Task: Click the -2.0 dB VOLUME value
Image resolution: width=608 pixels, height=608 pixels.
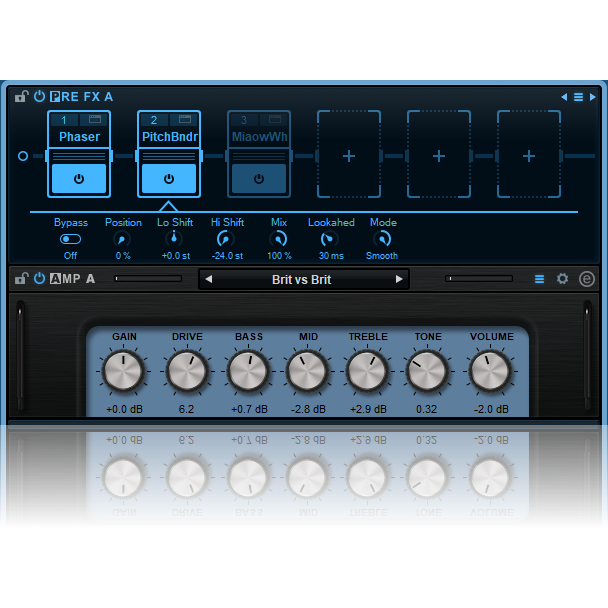Action: coord(491,409)
